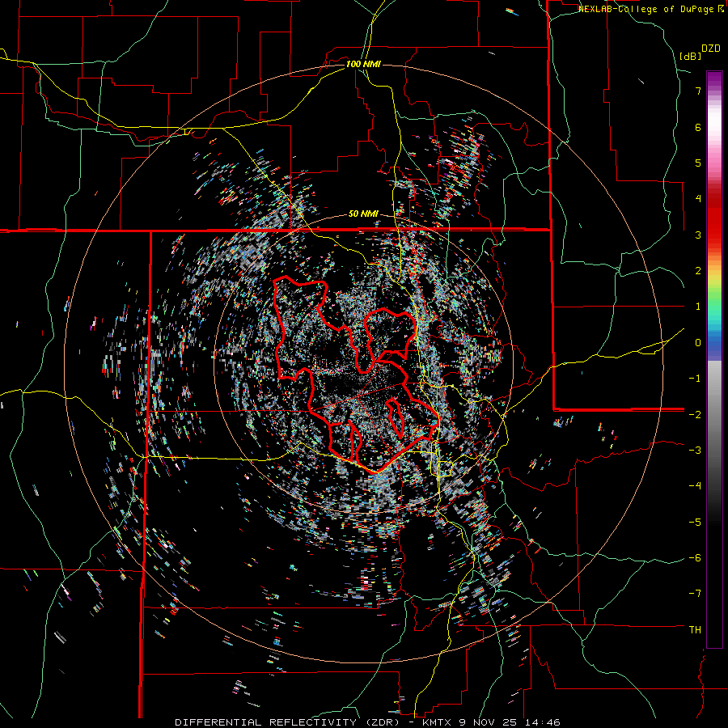Click the TH threshold label on the scale
The image size is (728, 728).
(x=695, y=630)
